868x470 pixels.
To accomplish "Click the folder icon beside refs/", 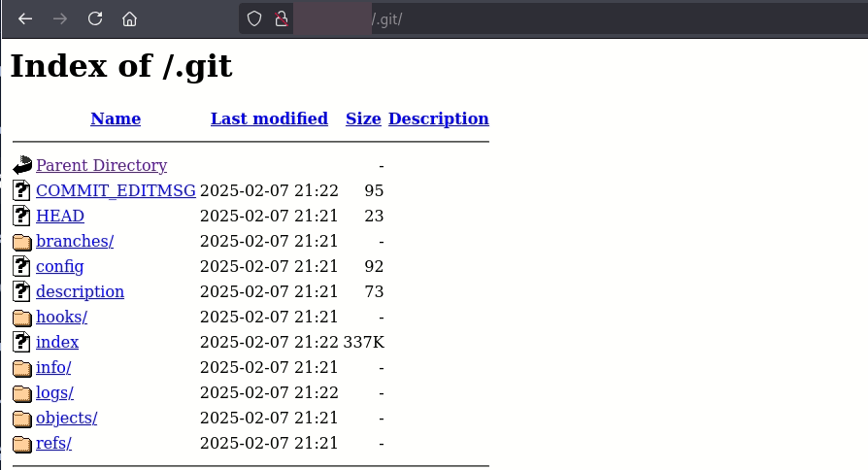I will (x=22, y=444).
